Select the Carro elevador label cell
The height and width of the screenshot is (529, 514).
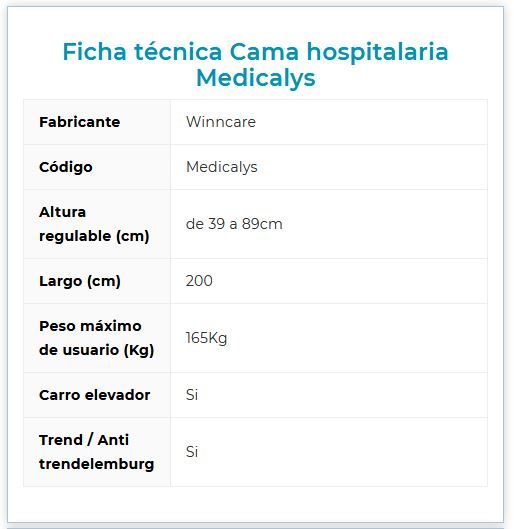tap(95, 395)
